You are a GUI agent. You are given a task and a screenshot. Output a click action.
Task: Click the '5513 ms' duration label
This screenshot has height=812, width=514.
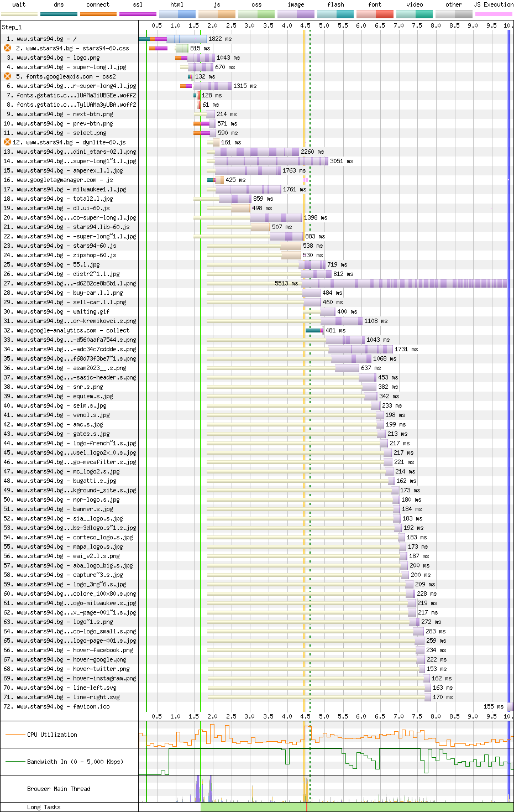(286, 283)
